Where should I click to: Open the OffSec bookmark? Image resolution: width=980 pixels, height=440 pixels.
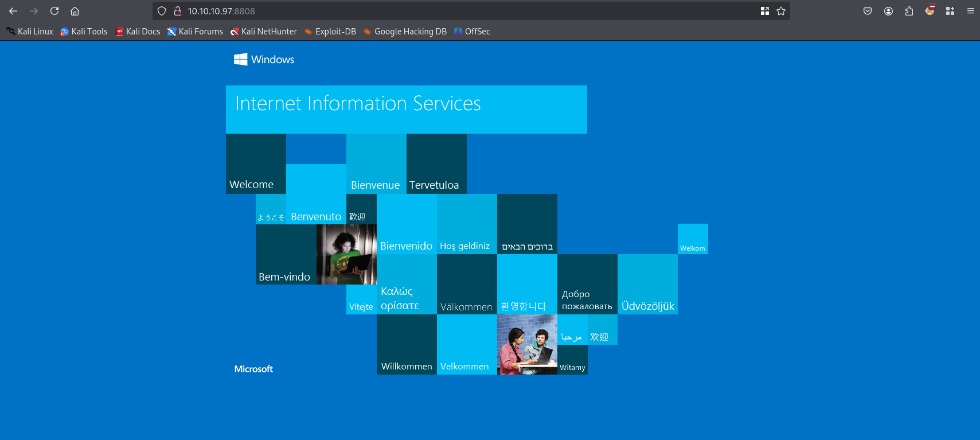click(x=472, y=32)
